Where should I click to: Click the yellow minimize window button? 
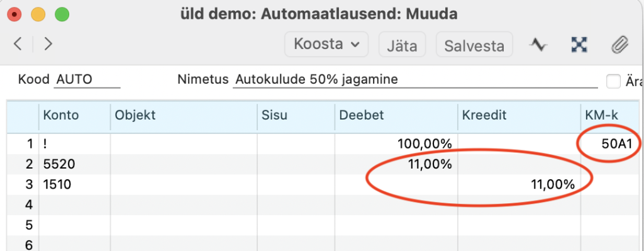(38, 15)
